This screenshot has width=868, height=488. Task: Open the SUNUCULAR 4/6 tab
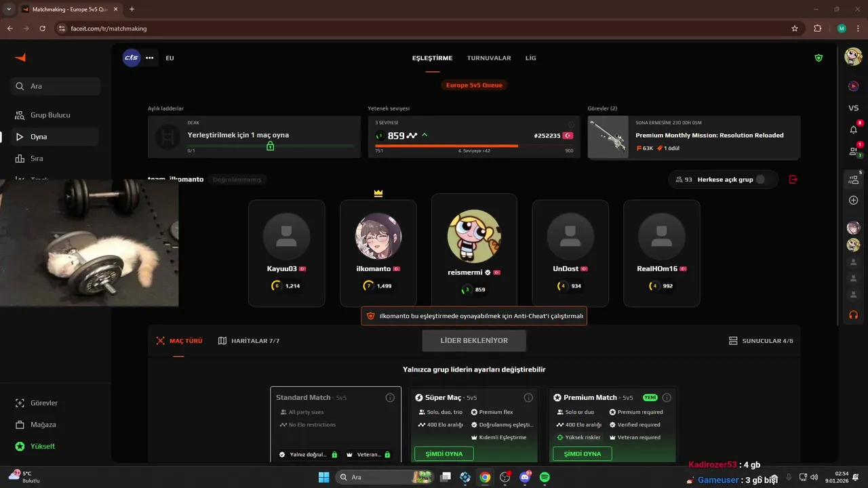tap(761, 341)
